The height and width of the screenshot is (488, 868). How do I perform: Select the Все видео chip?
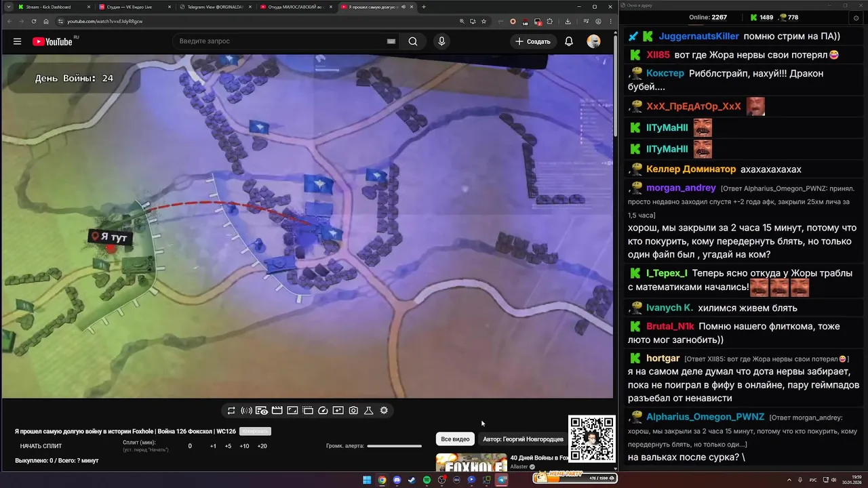coord(455,439)
